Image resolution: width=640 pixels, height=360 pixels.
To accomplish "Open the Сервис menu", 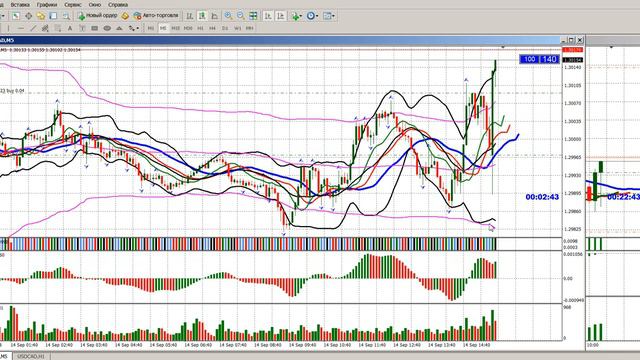I will coord(73,5).
